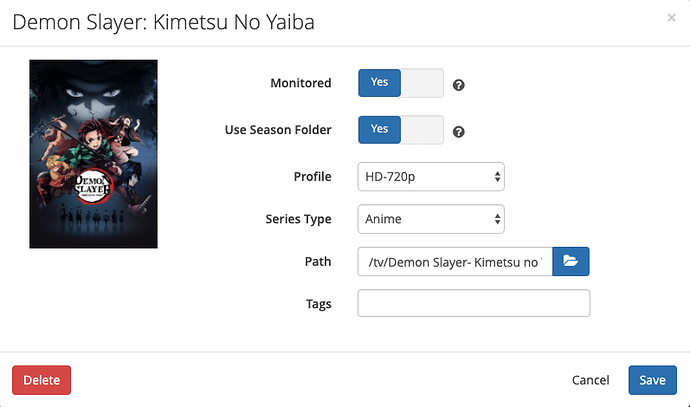
Task: Click the Tags input field
Action: click(x=473, y=303)
